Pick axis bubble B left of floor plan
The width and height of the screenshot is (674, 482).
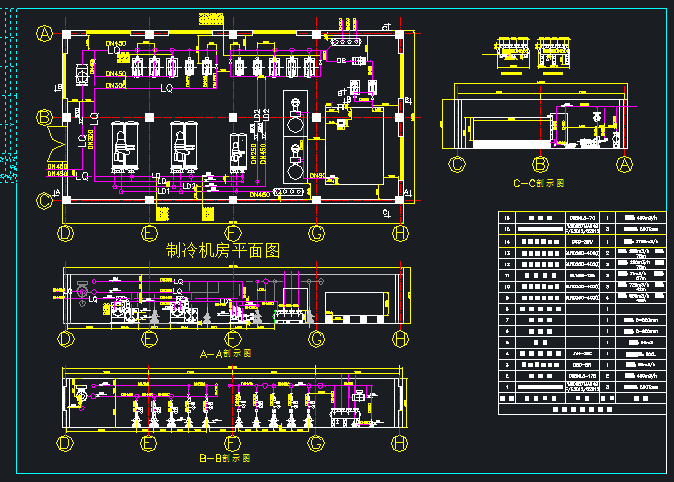tap(44, 117)
